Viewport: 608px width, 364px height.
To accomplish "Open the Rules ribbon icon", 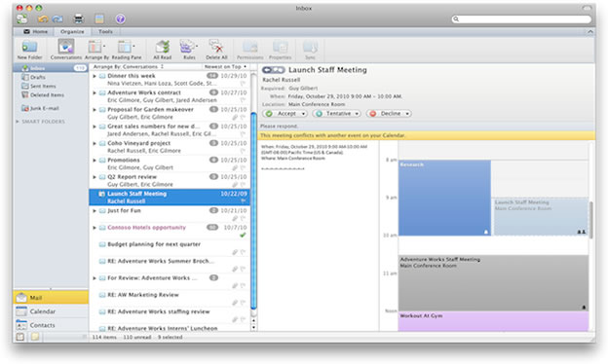I will coord(188,47).
